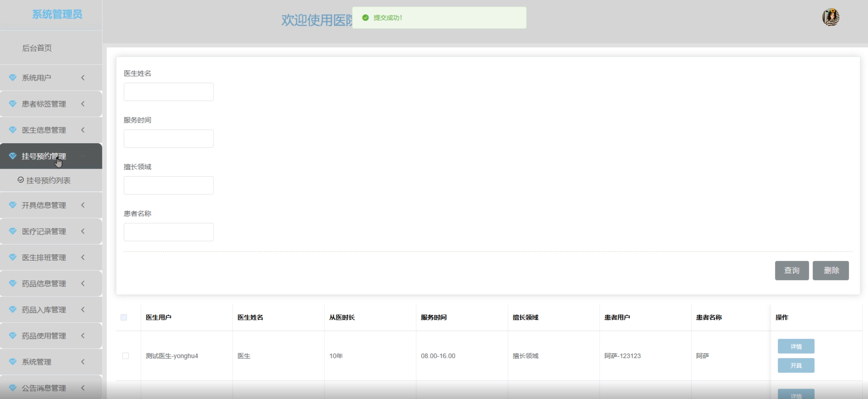Click the 患者名称 column header
The image size is (868, 399).
pyautogui.click(x=709, y=317)
